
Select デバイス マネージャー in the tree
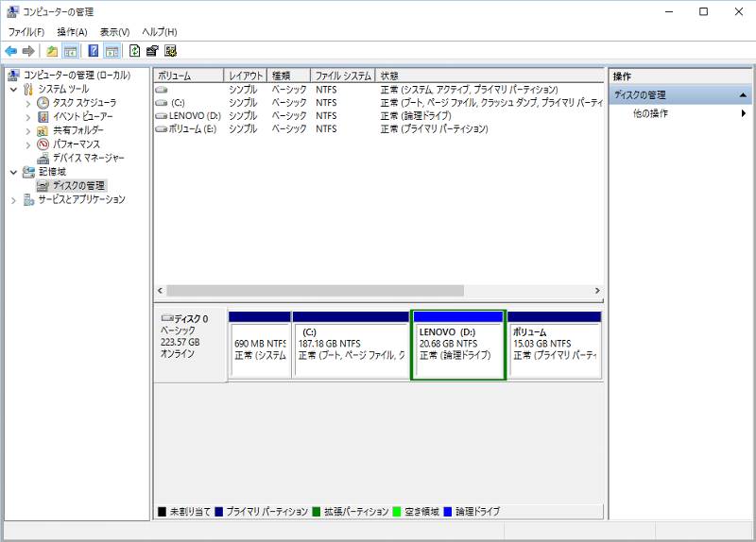click(x=88, y=158)
